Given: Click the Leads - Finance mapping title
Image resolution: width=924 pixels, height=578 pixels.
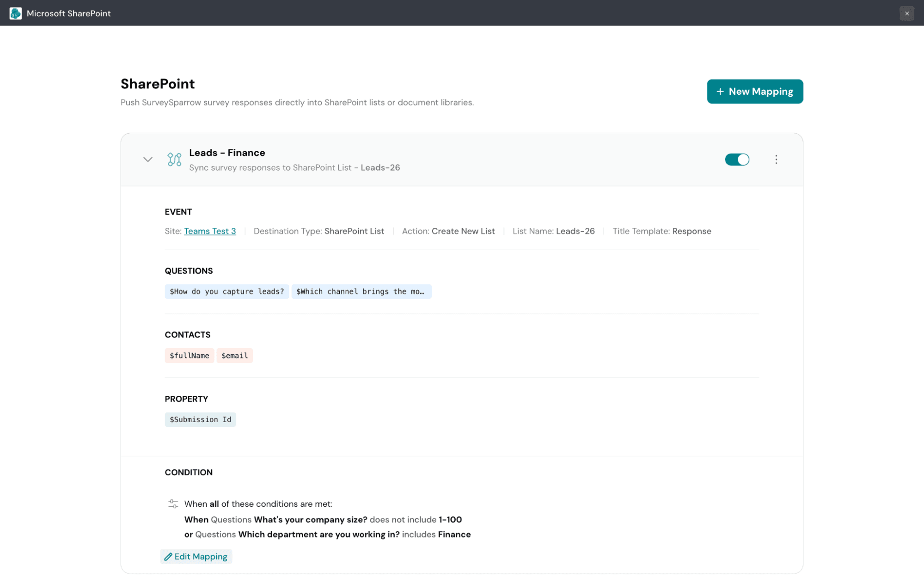Looking at the screenshot, I should click(227, 153).
